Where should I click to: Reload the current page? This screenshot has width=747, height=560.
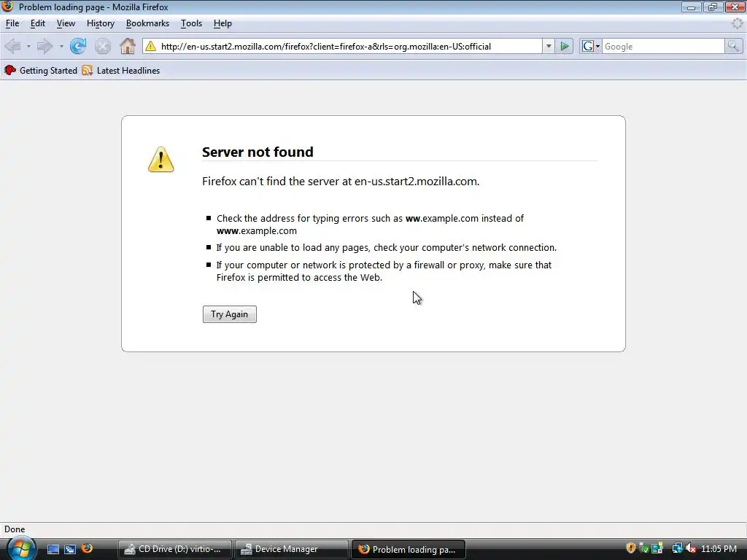(78, 46)
